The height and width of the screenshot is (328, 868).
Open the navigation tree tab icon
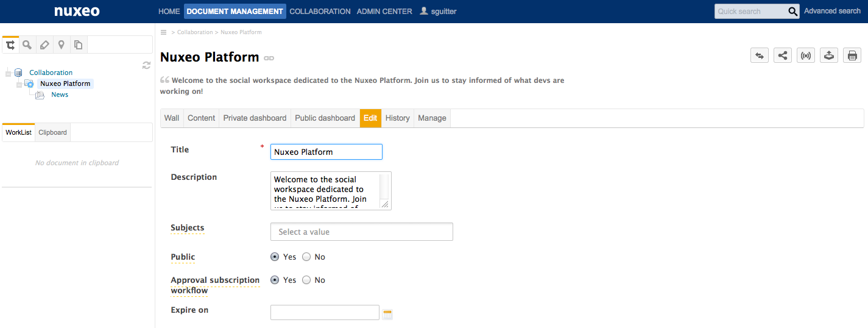(x=10, y=45)
